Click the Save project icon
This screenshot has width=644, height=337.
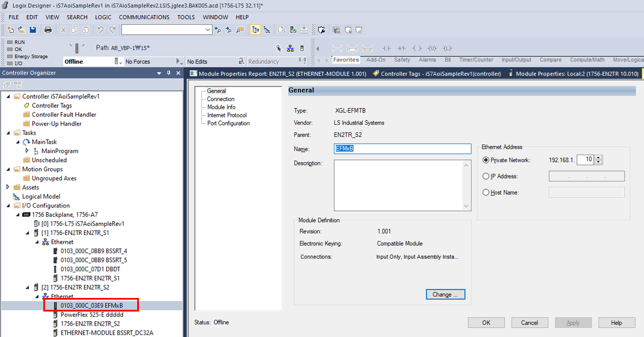pos(33,30)
